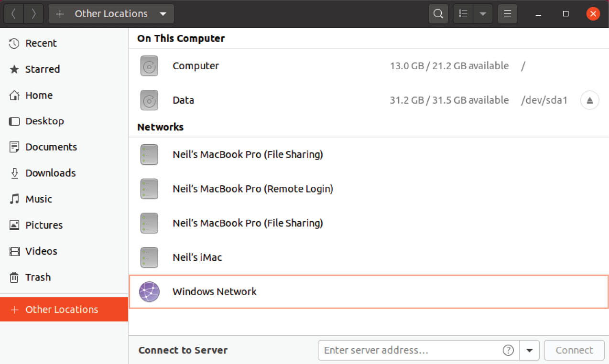Screen dimensions: 609x364
Task: Toggle list view layout button
Action: (x=463, y=14)
